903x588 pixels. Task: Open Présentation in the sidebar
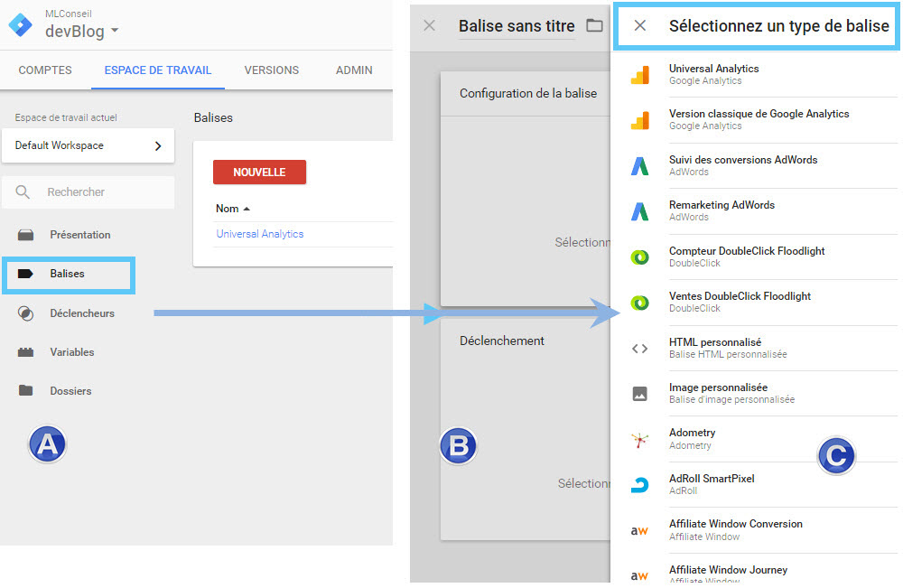80,235
